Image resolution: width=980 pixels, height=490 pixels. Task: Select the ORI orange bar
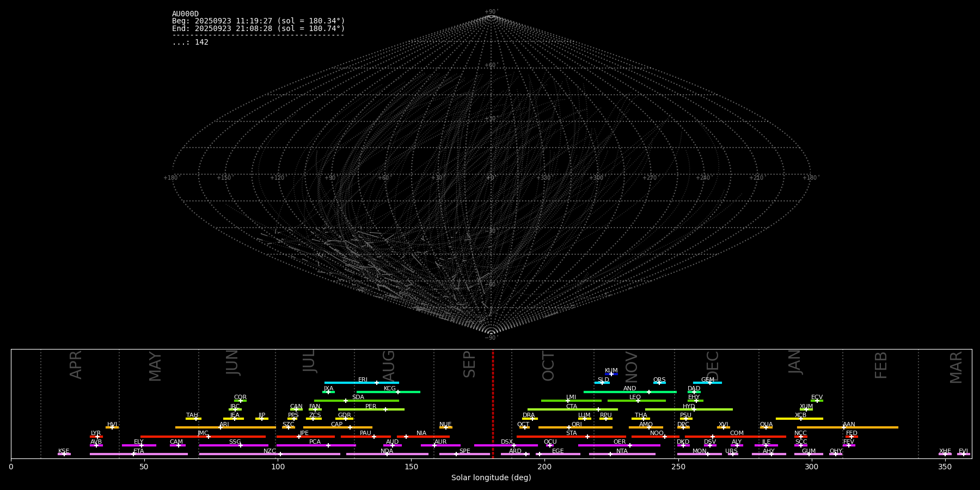tap(575, 427)
